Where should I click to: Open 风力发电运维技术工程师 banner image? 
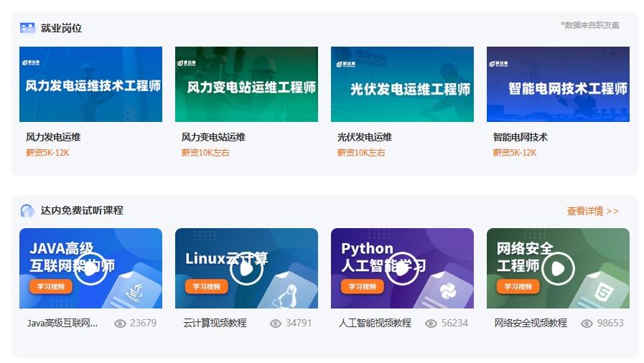[x=90, y=84]
